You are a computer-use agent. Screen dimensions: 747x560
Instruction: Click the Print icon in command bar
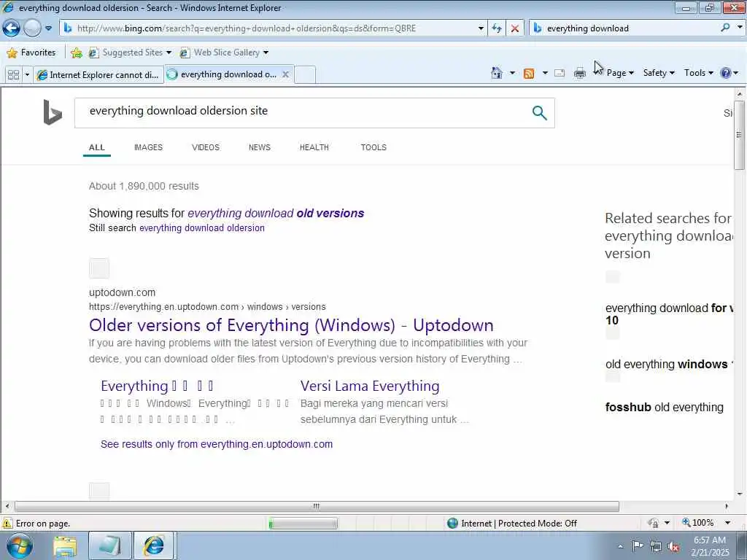580,73
